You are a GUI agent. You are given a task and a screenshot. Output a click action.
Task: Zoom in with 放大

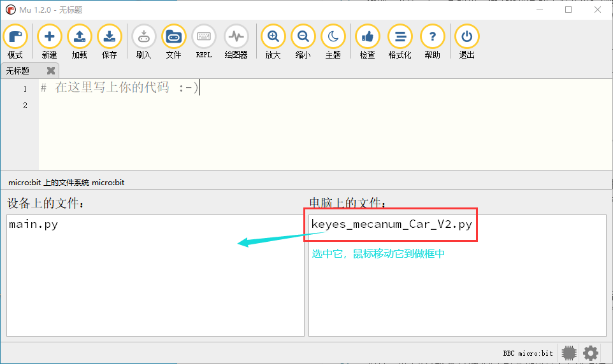click(x=273, y=41)
